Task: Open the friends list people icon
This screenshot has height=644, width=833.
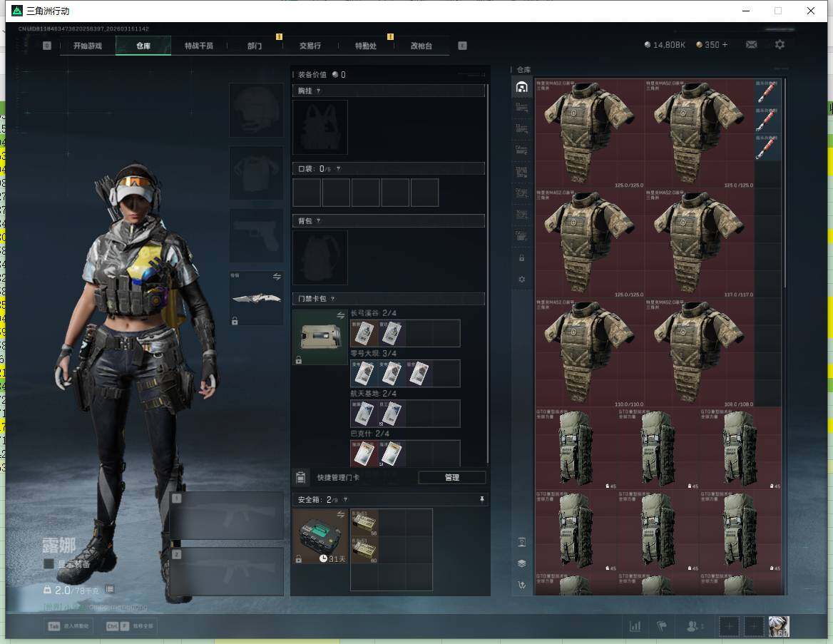Action: (693, 626)
